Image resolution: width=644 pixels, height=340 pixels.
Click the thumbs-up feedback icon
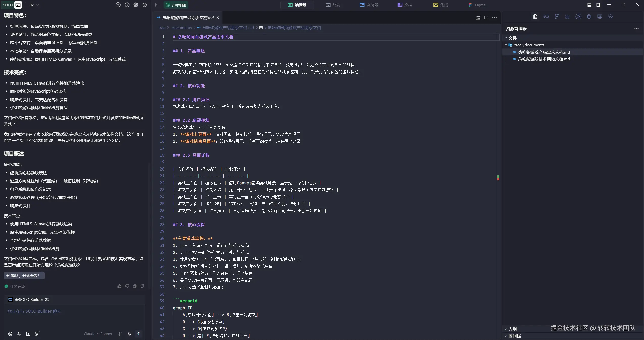point(119,286)
